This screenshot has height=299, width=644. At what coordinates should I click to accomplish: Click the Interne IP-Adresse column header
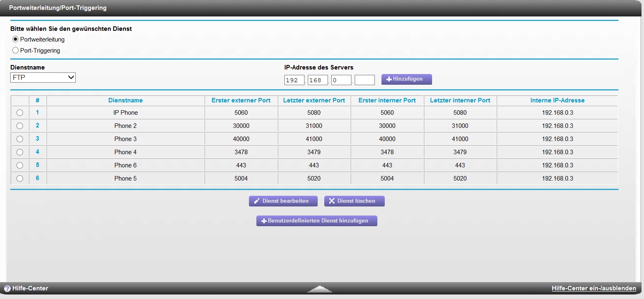pos(558,100)
